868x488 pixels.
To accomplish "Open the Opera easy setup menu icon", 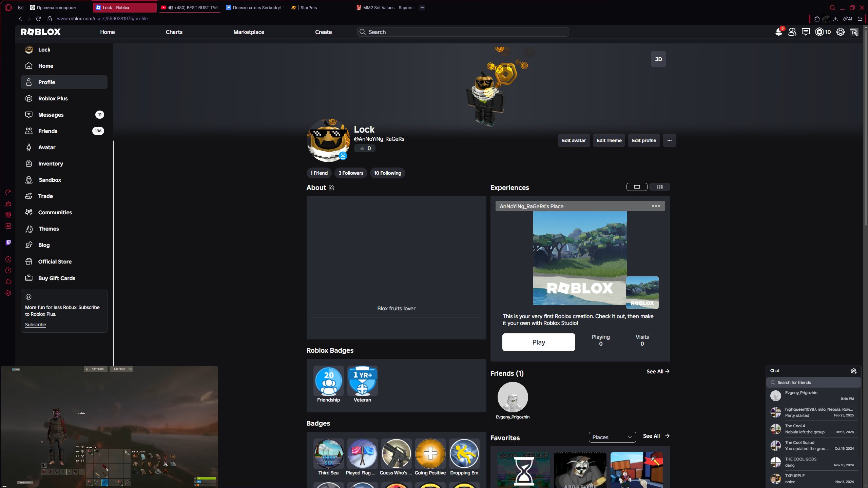I will tap(860, 19).
